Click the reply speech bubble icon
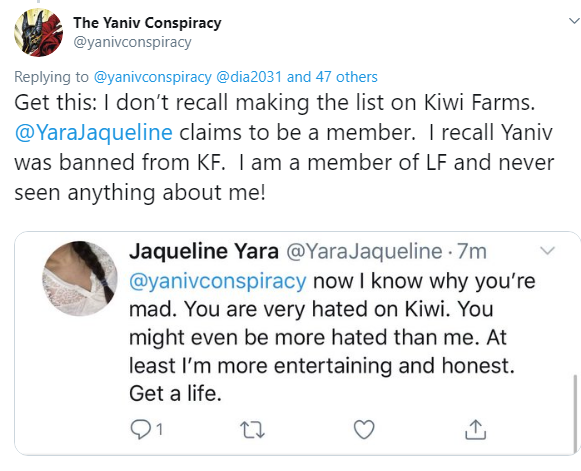The image size is (581, 471). click(x=141, y=429)
